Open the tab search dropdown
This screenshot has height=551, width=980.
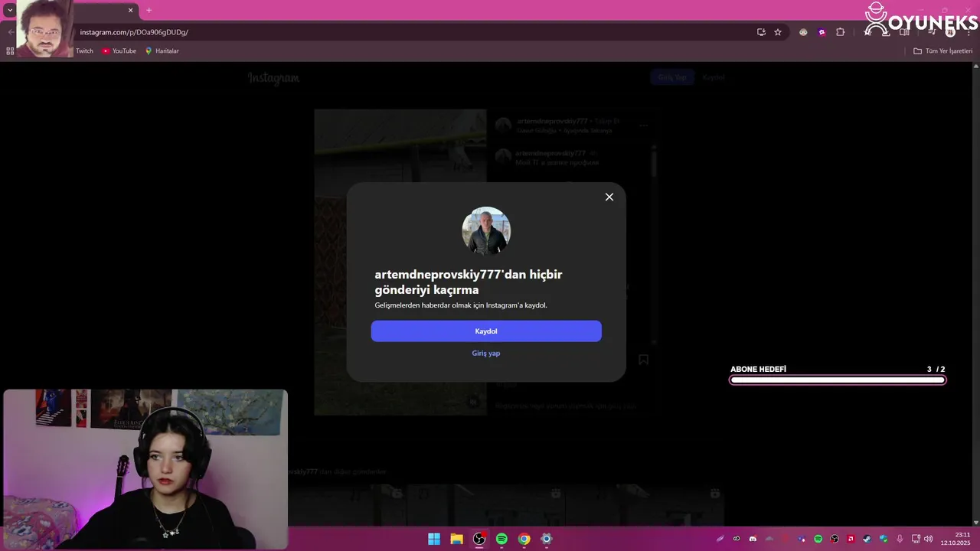point(10,10)
